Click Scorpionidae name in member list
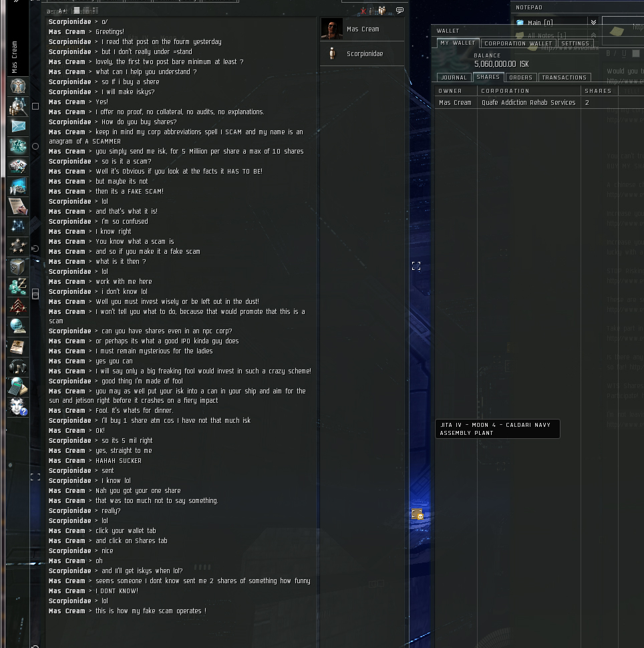This screenshot has height=648, width=644. point(365,53)
